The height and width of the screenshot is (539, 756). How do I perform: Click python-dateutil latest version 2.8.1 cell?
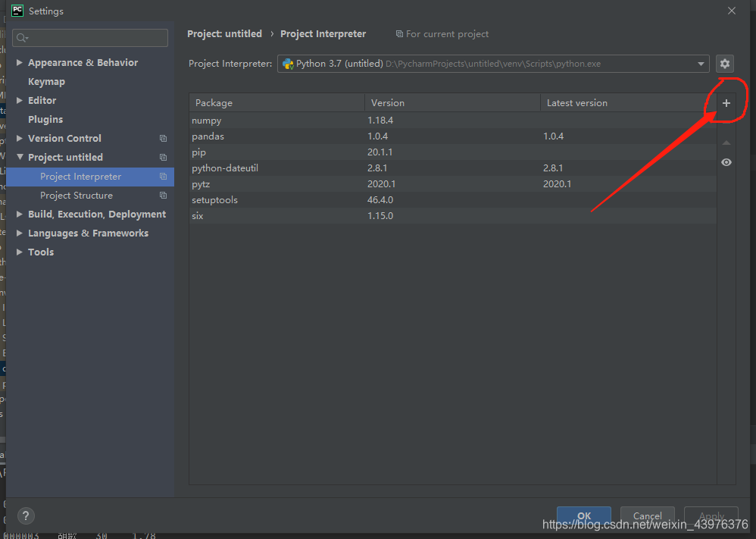tap(552, 168)
